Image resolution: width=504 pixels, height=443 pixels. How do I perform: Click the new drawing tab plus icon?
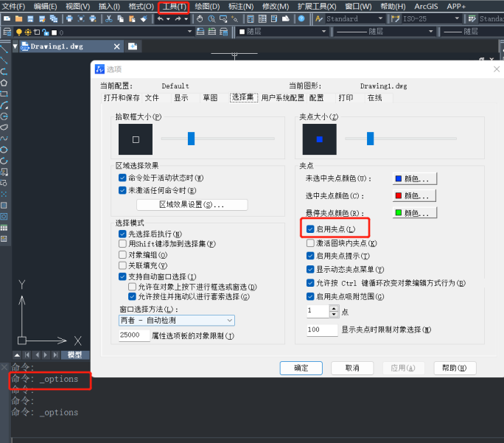point(133,46)
